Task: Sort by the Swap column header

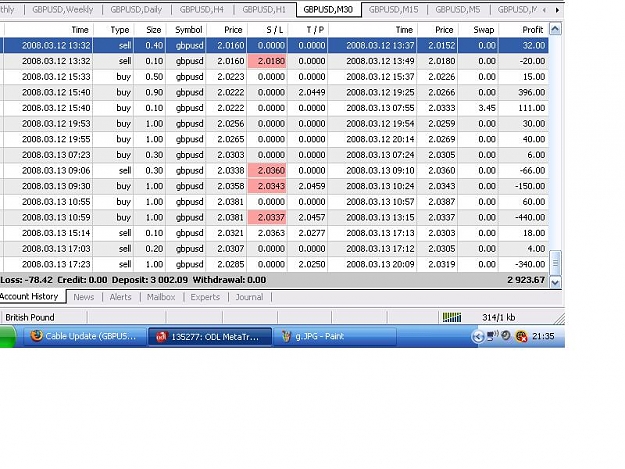Action: [483, 30]
